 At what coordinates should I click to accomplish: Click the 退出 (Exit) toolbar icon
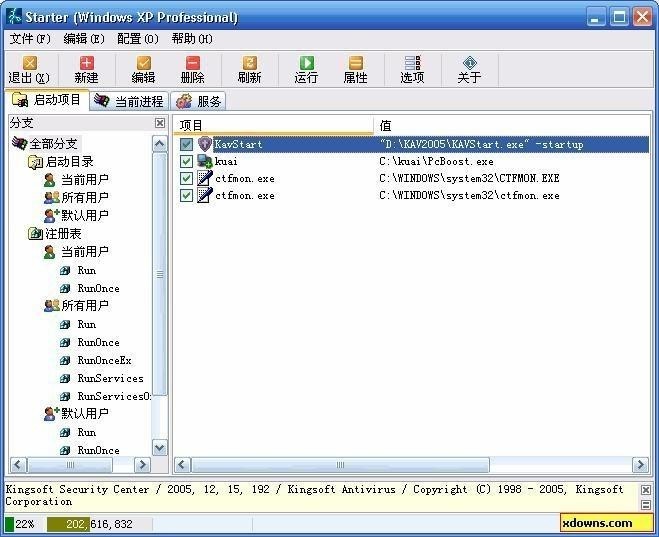(x=28, y=68)
